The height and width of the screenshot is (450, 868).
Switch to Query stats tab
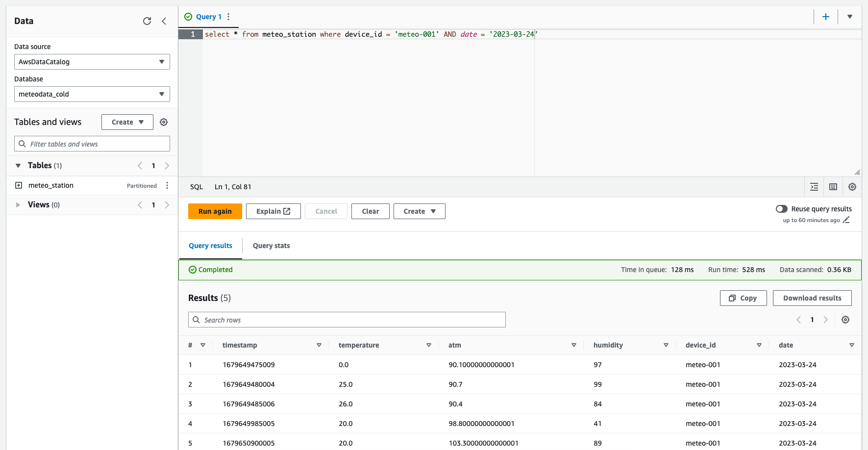[x=271, y=246]
